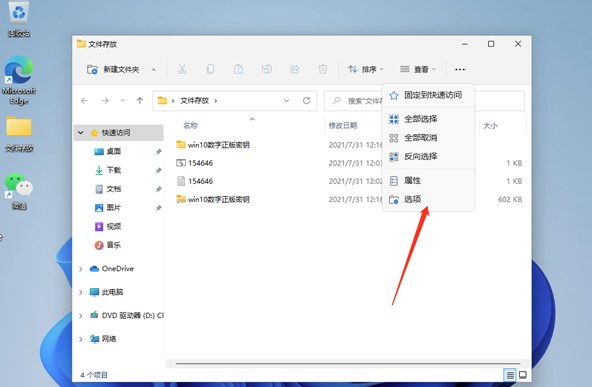Image resolution: width=592 pixels, height=387 pixels.
Task: Go forward with the right arrow
Action: pos(105,101)
